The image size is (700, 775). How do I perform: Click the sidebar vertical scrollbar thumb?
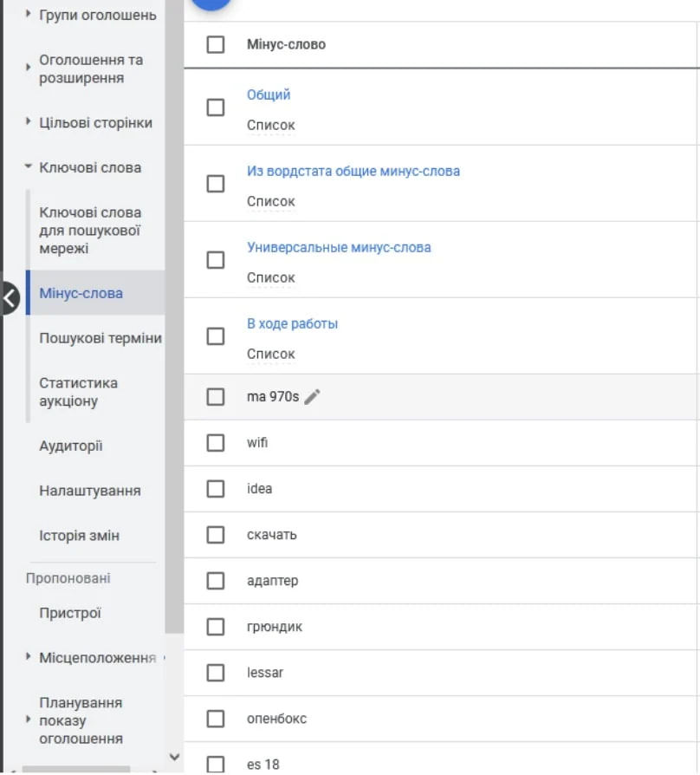point(174,316)
